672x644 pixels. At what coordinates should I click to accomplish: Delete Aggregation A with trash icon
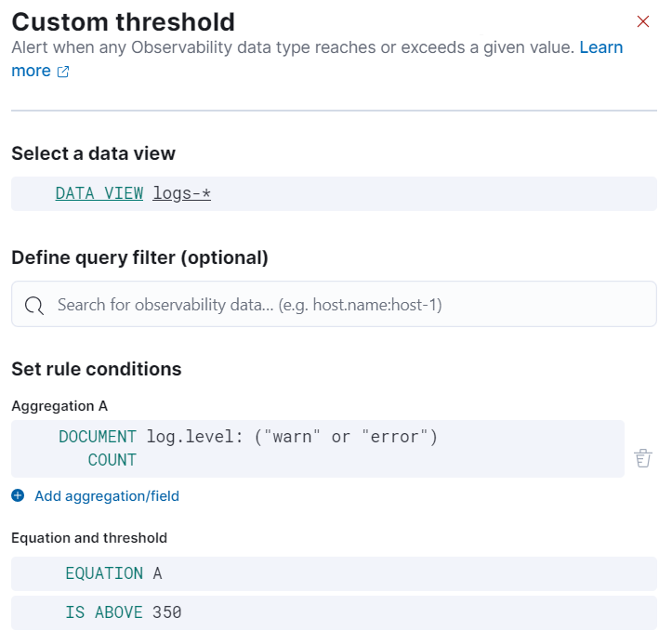(x=643, y=457)
